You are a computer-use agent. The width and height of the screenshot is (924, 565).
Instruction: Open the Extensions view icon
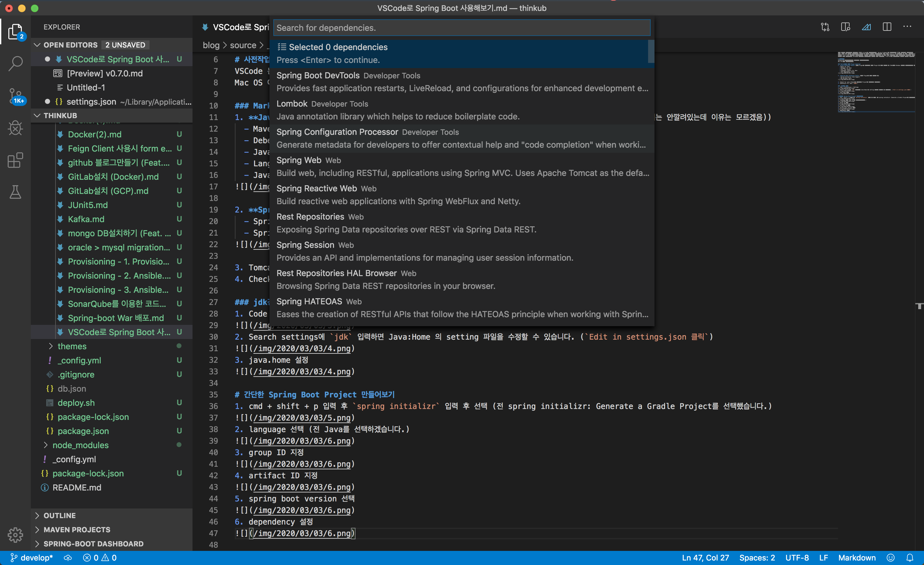click(15, 160)
